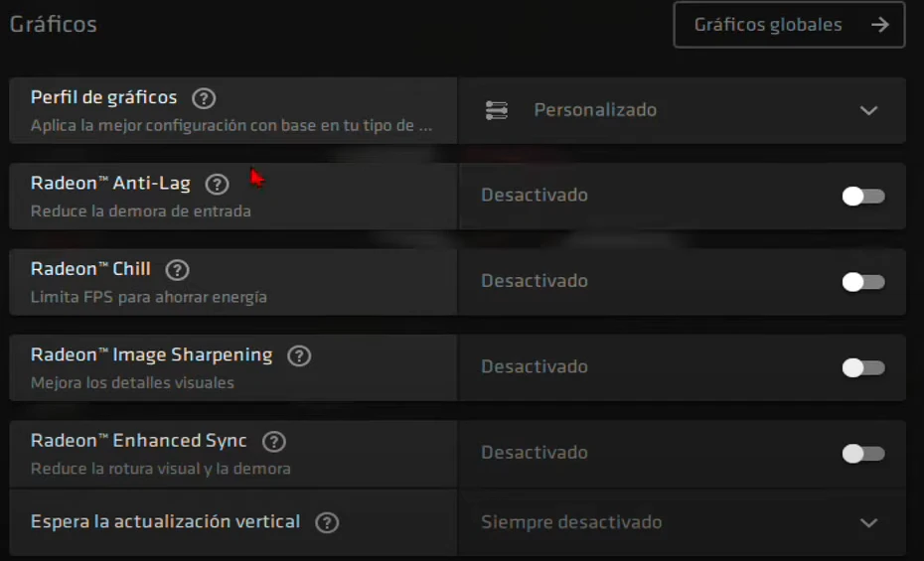Expand the Perfil de gráficos chevron
The width and height of the screenshot is (924, 561).
[x=868, y=110]
